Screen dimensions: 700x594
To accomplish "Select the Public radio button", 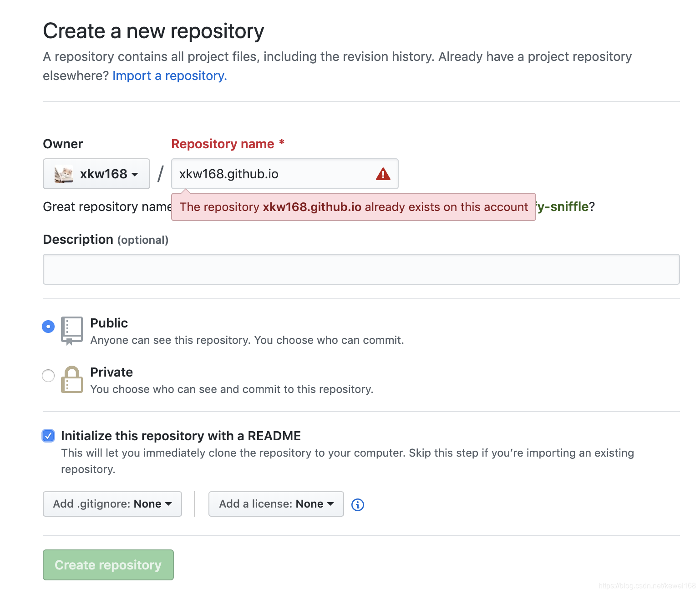I will [x=48, y=327].
